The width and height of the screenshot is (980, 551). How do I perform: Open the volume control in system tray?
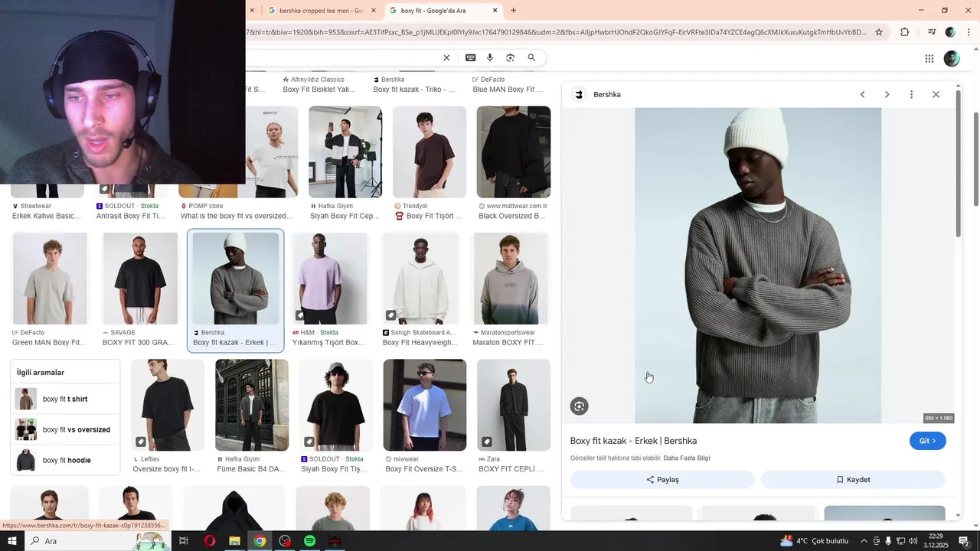pyautogui.click(x=913, y=541)
